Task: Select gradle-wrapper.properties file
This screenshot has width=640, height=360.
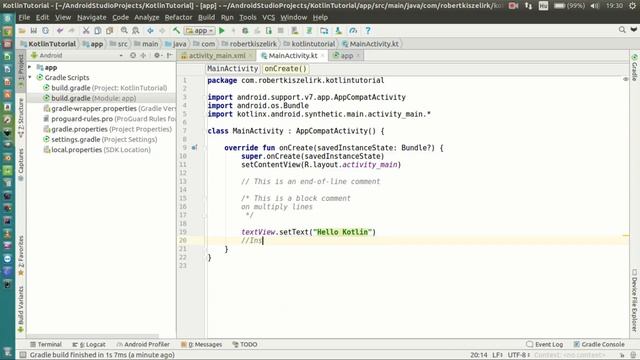Action: click(109, 109)
